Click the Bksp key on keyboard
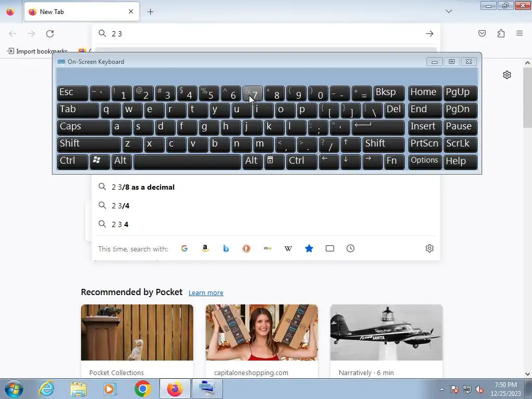 pos(389,93)
